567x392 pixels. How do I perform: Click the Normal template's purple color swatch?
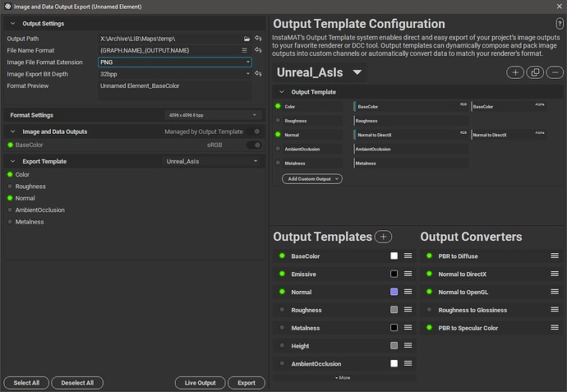pos(394,293)
